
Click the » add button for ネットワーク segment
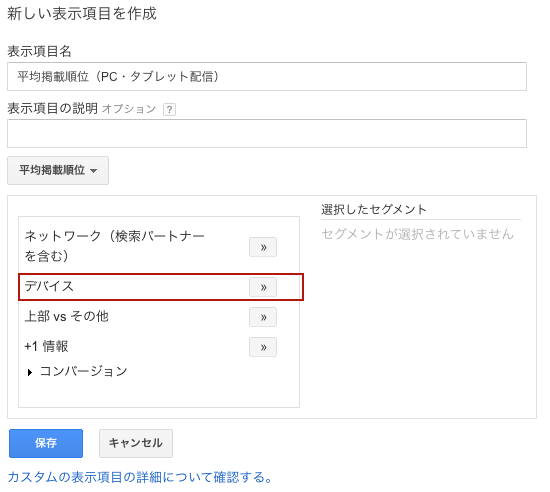pos(263,247)
